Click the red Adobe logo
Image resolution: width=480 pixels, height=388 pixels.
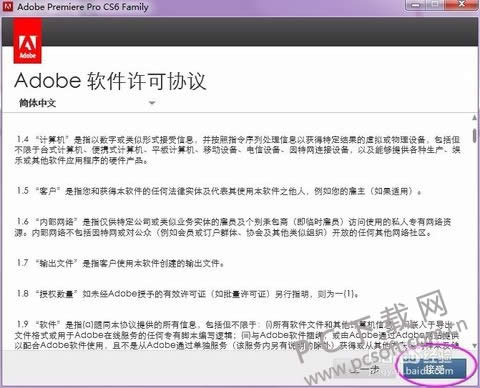pos(28,41)
